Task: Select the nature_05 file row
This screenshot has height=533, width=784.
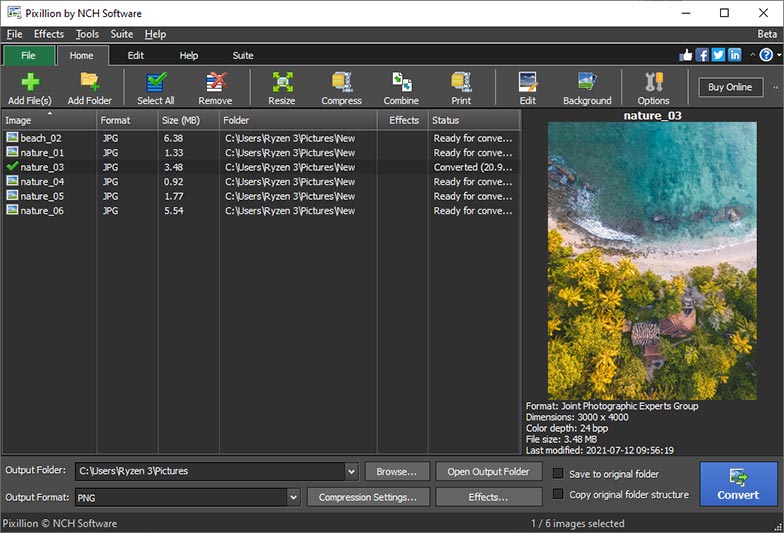Action: (x=42, y=196)
